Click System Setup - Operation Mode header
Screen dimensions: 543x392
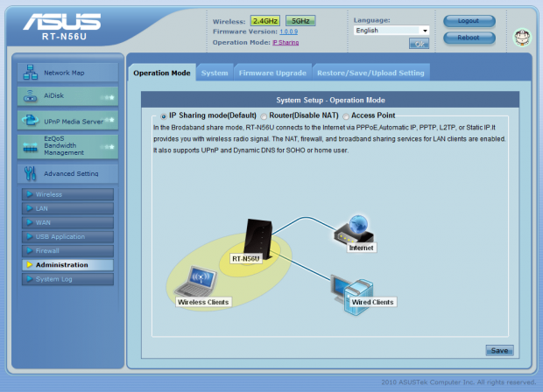(330, 100)
